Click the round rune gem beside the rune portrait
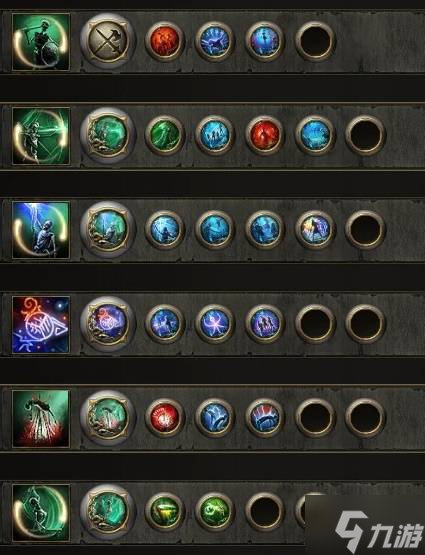425x555 pixels. pyautogui.click(x=108, y=323)
